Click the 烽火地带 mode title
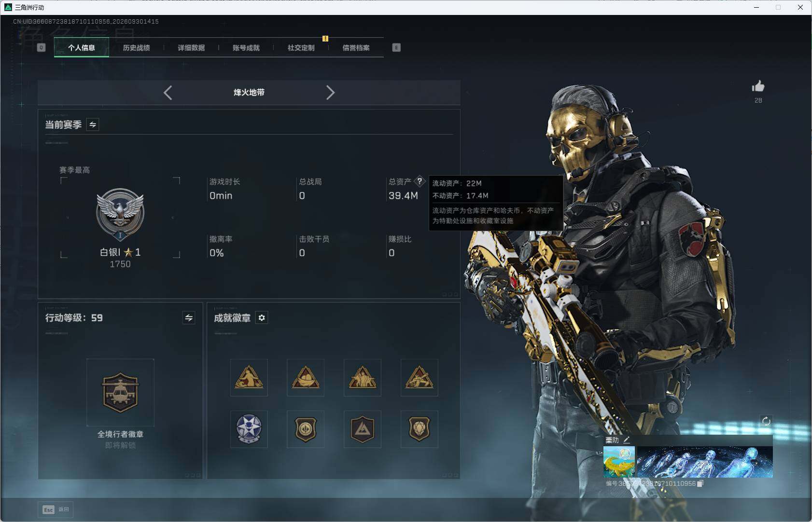 [249, 92]
